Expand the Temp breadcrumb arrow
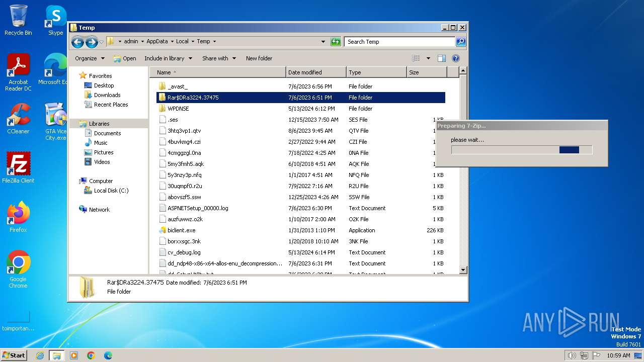 [x=214, y=42]
